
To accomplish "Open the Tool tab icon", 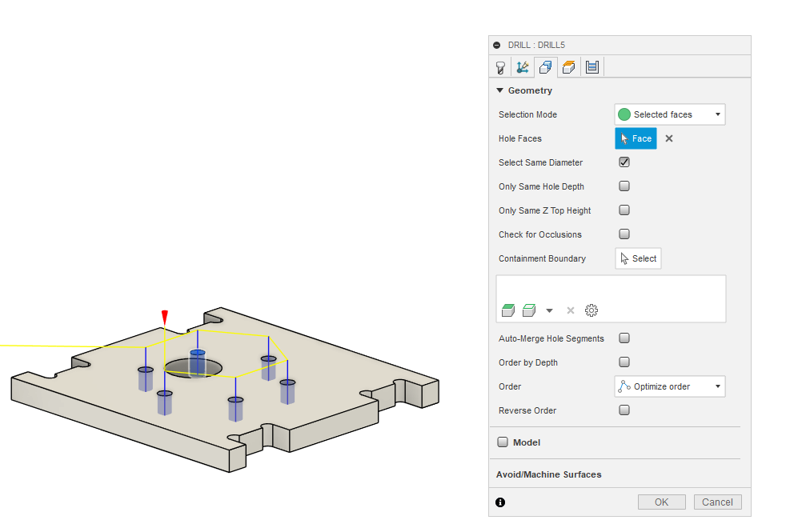I will 500,67.
